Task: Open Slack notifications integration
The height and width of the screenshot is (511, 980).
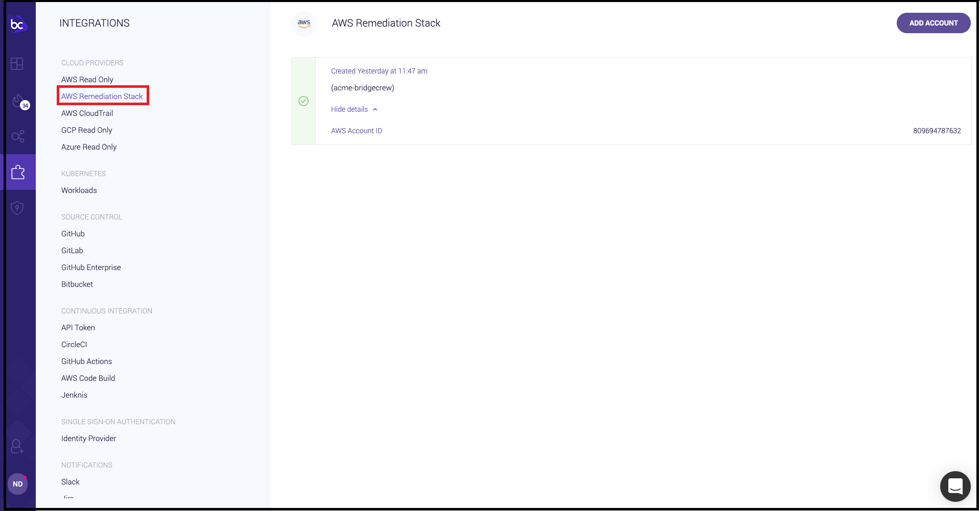Action: point(71,482)
